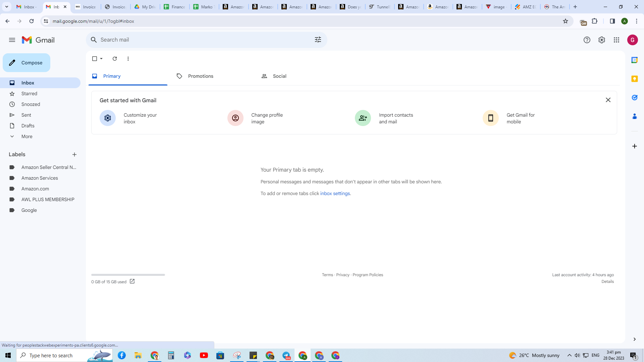Click the address bar URL
Screen dimensions: 644x362
(93, 21)
